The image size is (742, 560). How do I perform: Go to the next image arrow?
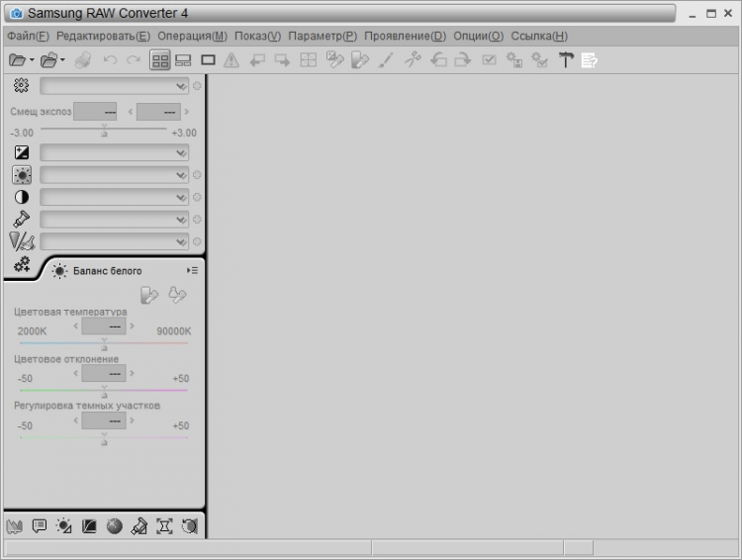coord(282,60)
